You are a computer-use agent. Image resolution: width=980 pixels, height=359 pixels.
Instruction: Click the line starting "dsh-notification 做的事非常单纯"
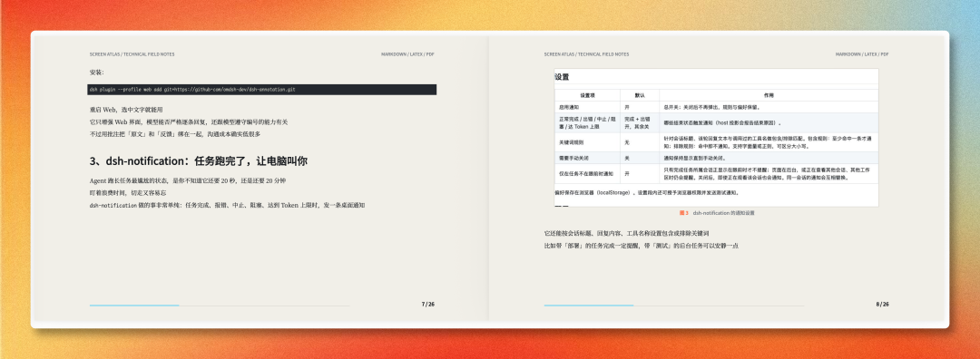click(x=227, y=205)
